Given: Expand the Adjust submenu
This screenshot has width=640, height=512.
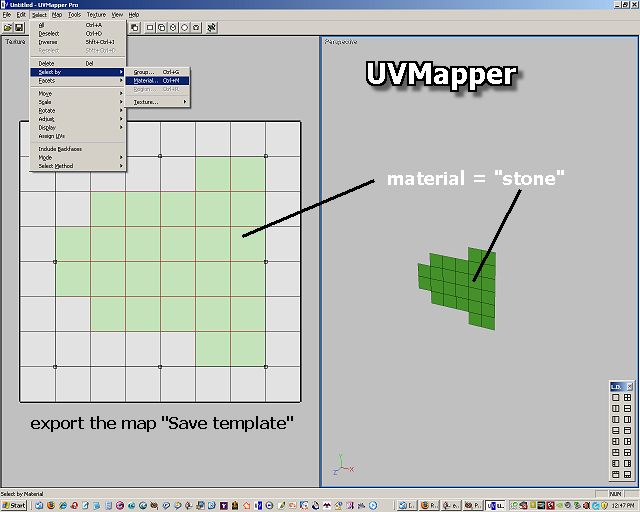Looking at the screenshot, I should (x=78, y=119).
